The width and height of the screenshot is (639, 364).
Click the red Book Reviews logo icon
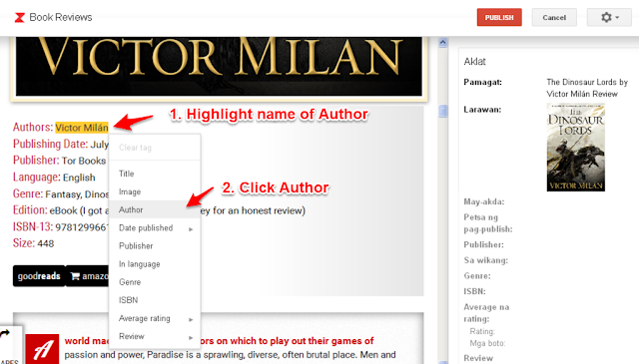tap(19, 18)
